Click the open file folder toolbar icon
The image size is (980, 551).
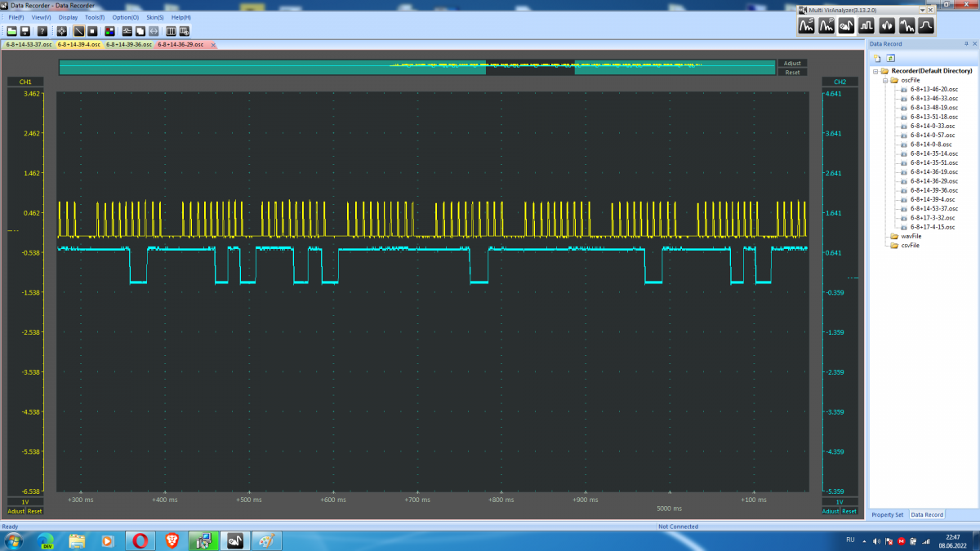(x=12, y=30)
